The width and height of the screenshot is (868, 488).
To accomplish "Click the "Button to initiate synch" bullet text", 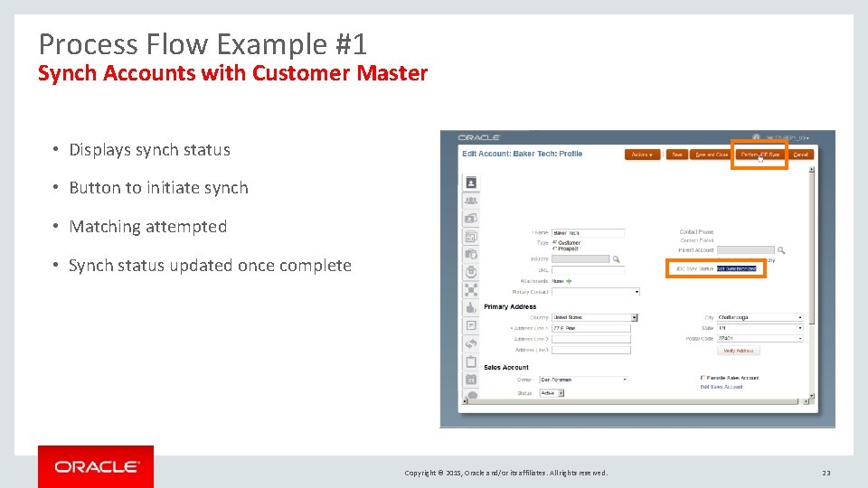I will (158, 188).
